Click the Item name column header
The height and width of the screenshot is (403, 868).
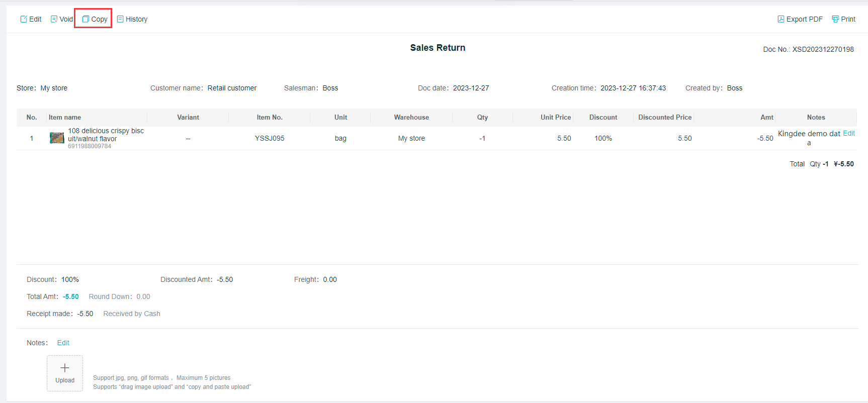(65, 117)
